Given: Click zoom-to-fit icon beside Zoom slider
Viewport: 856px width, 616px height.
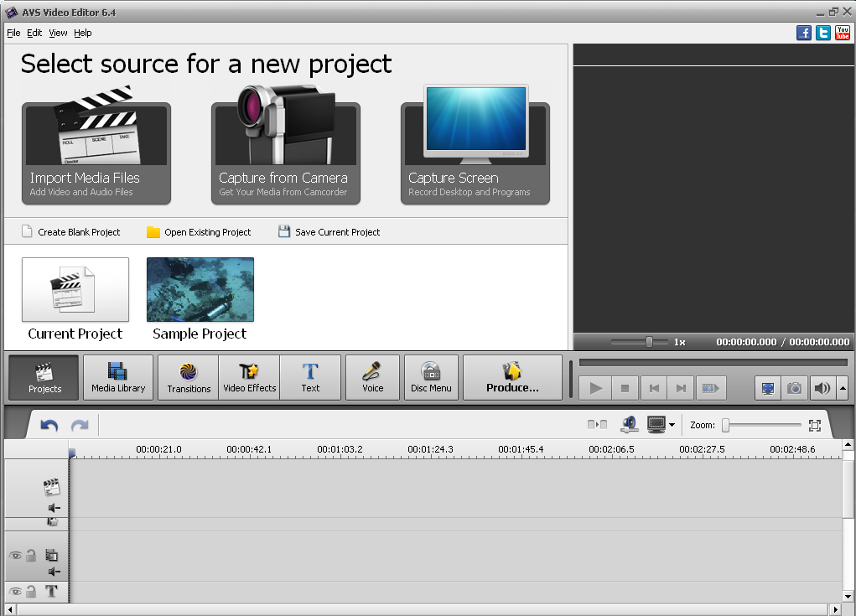Looking at the screenshot, I should 815,426.
